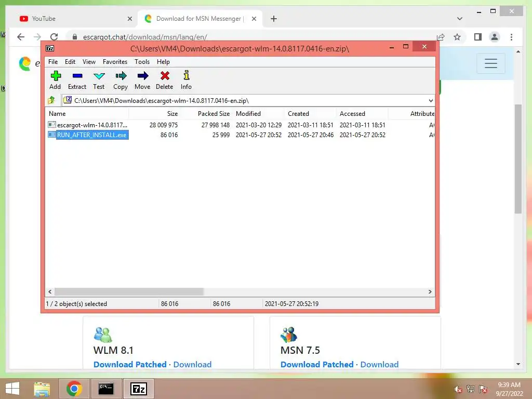Sort by the Created column header

(x=310, y=114)
